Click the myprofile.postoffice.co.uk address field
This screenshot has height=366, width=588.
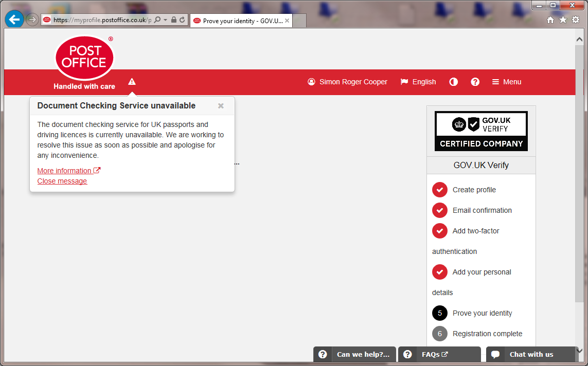[102, 20]
